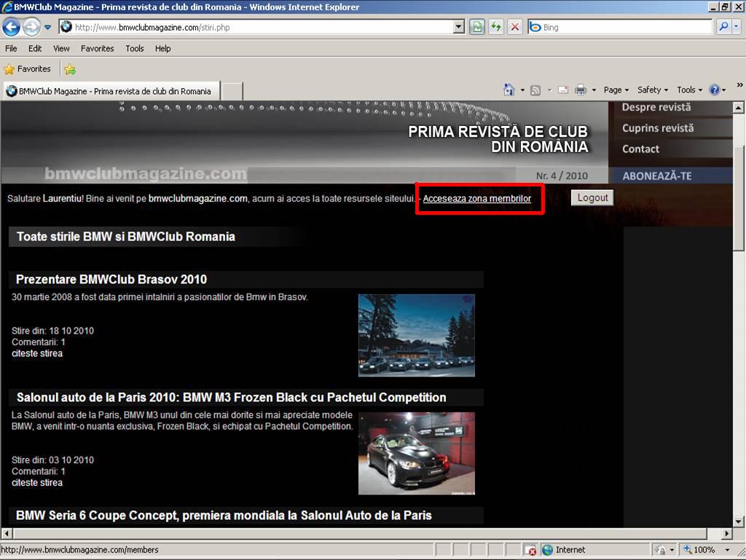746x560 pixels.
Task: Open the Help menu
Action: [x=162, y=49]
